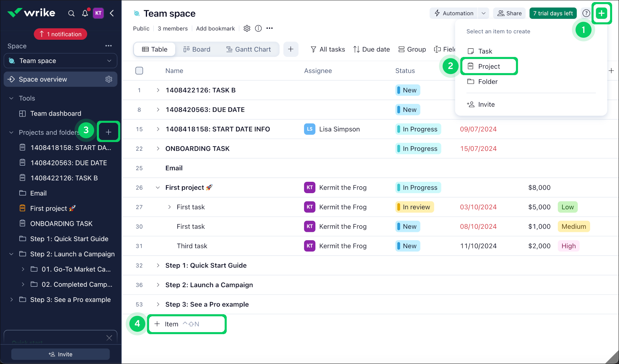Screen dimensions: 619x364
Task: Open the Automation dropdown arrow
Action: click(483, 13)
